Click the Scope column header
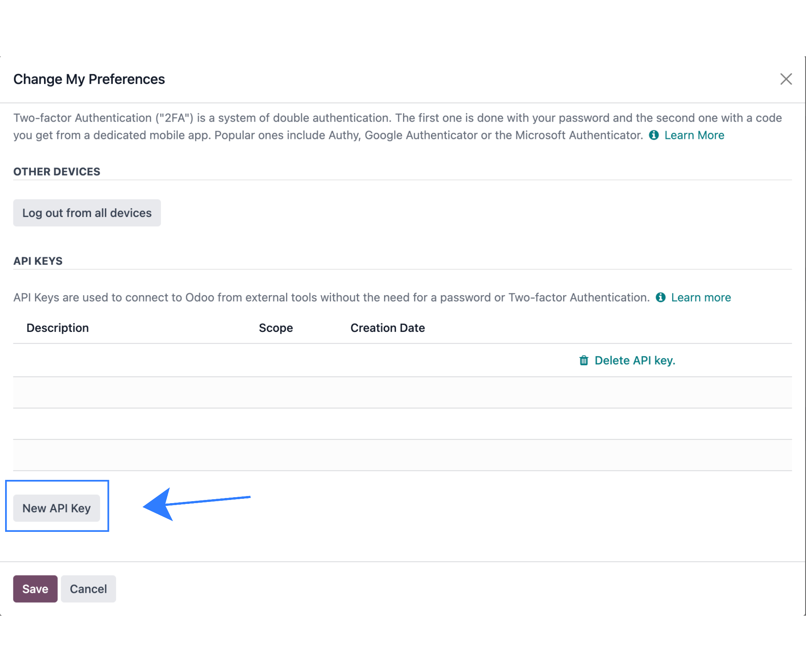This screenshot has height=672, width=806. 275,328
